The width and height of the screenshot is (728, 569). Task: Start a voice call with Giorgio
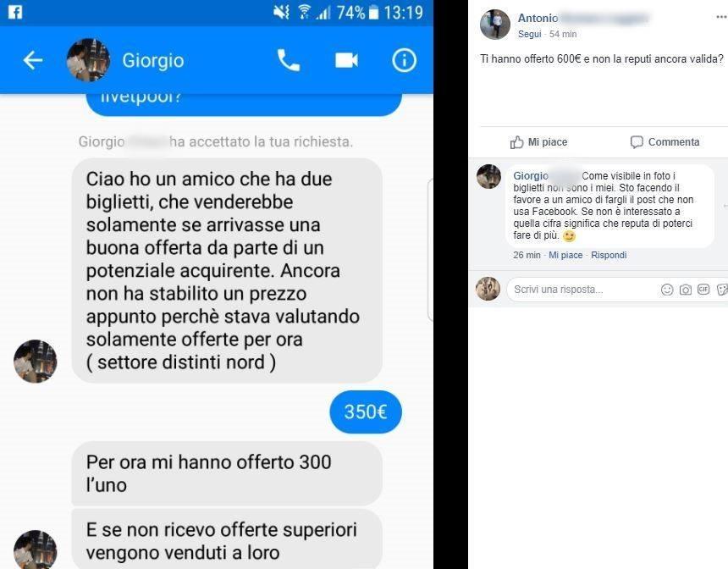(289, 60)
